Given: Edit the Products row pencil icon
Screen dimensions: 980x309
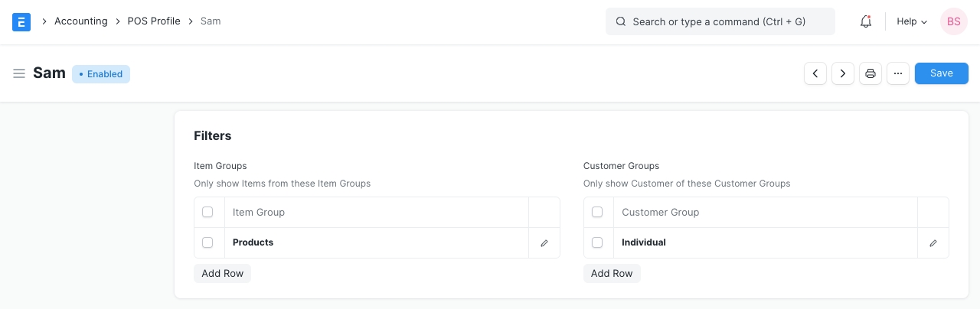Looking at the screenshot, I should point(544,243).
